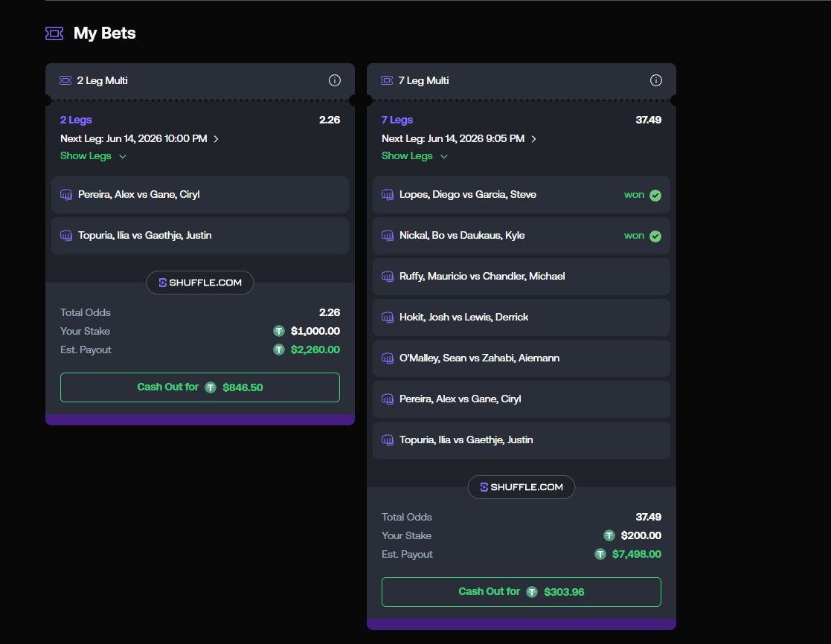Click SHUFFLE.COM badge on the 2 Leg card
831x644 pixels.
click(200, 283)
